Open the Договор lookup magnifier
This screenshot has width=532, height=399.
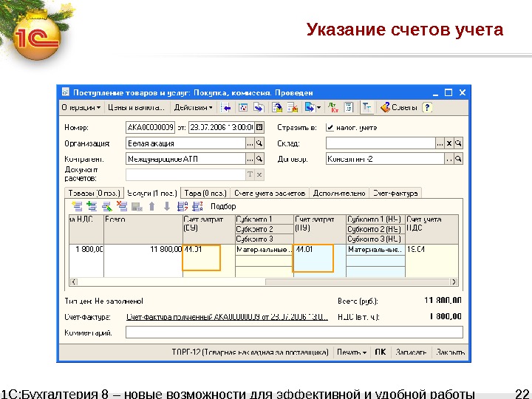[x=458, y=159]
